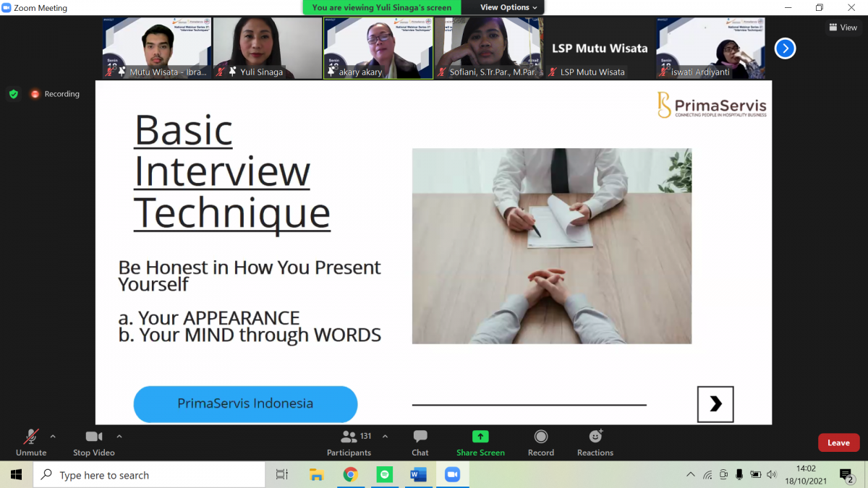Screen dimensions: 868x488
Task: Show next participants with blue arrow
Action: coord(785,48)
